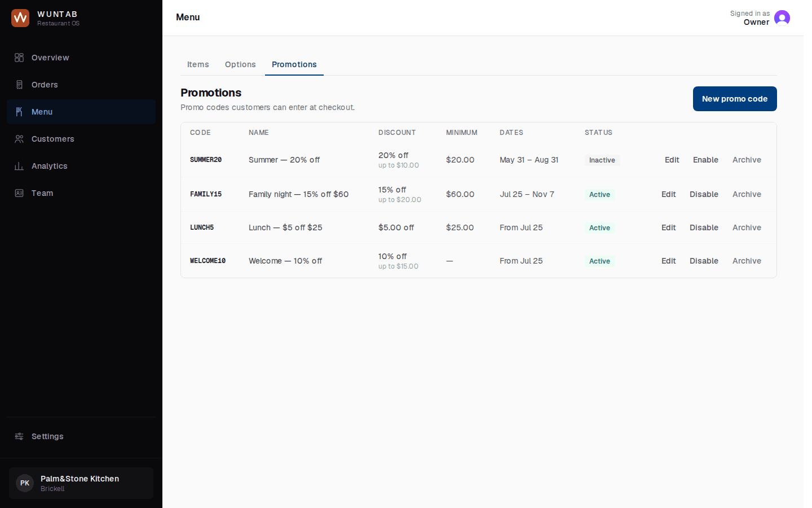Select the LUNCH5 code text
Screen dimensions: 812x508
(202, 227)
